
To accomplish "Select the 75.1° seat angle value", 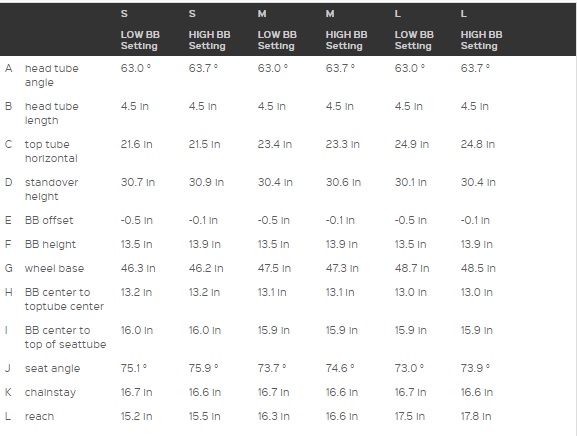I will tap(134, 368).
